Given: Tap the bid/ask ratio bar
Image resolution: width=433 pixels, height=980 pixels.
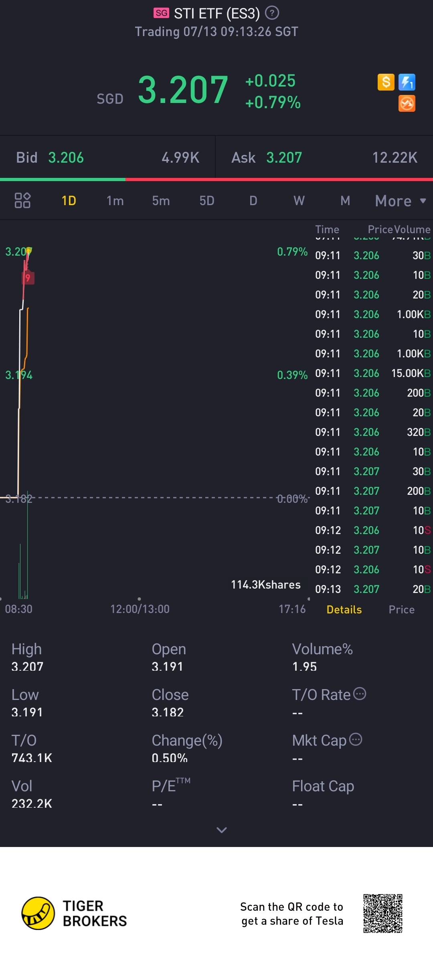Looking at the screenshot, I should pos(216,179).
